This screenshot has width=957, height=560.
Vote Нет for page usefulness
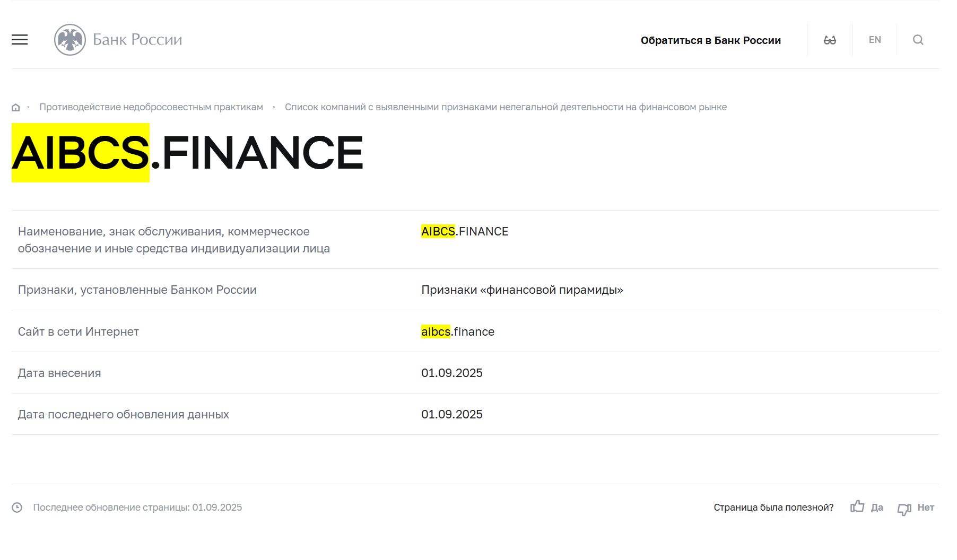[x=926, y=507]
